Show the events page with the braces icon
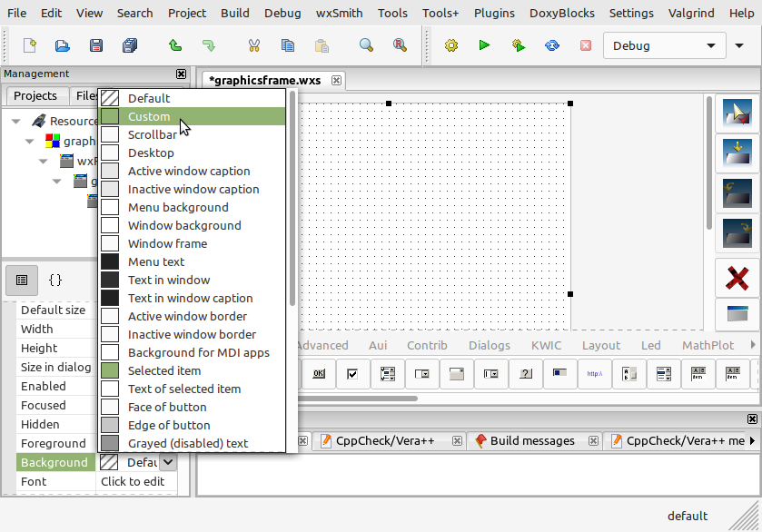This screenshot has width=762, height=532. 55,281
